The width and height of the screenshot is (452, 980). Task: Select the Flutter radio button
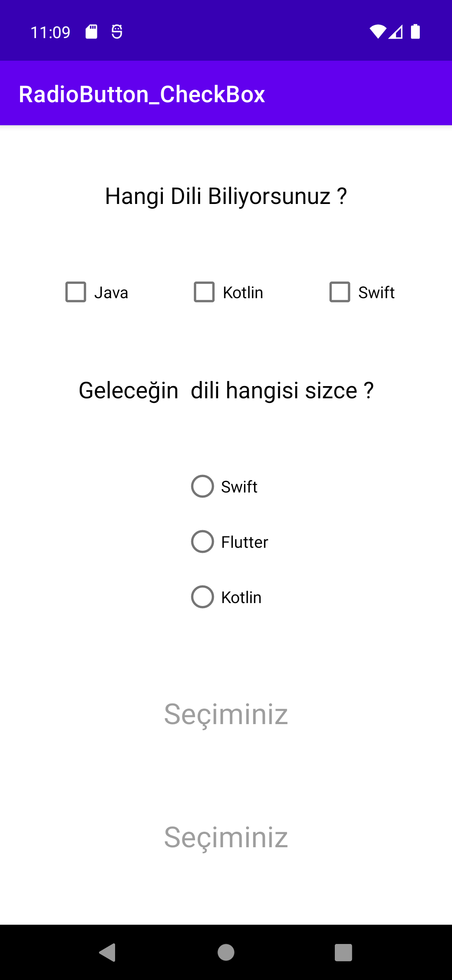(x=202, y=542)
